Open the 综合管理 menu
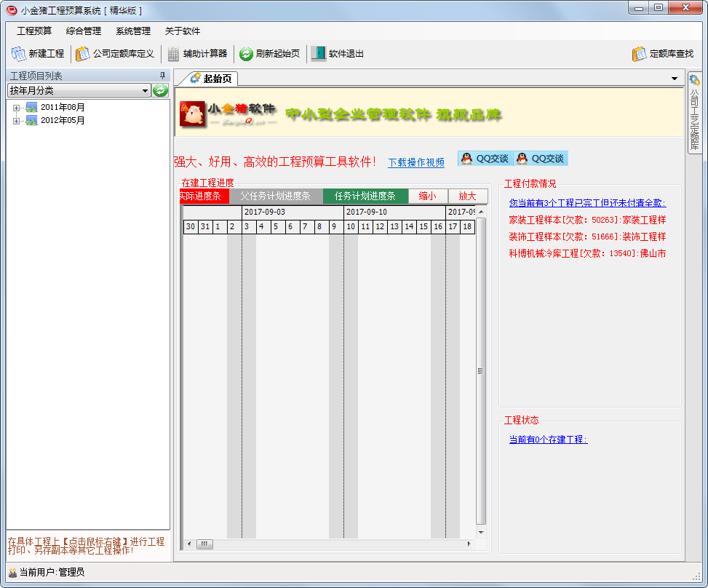 click(84, 31)
